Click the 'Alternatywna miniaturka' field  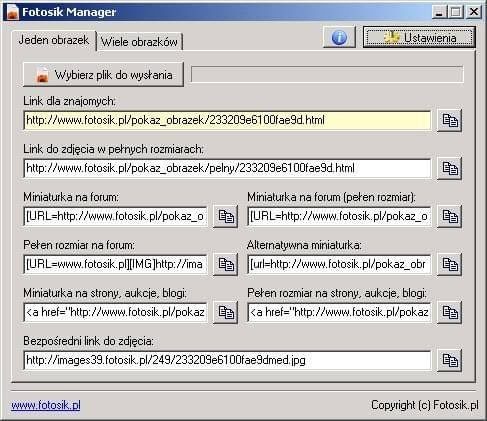(339, 264)
